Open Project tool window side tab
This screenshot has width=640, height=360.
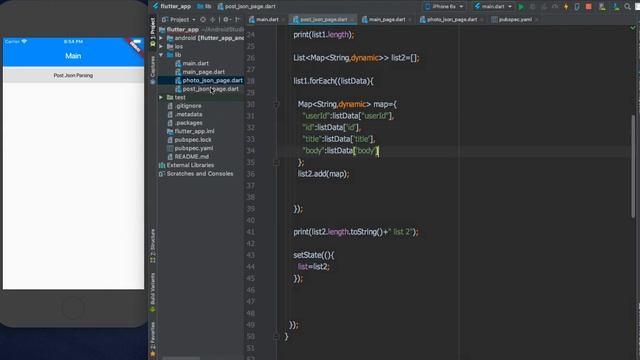(153, 31)
